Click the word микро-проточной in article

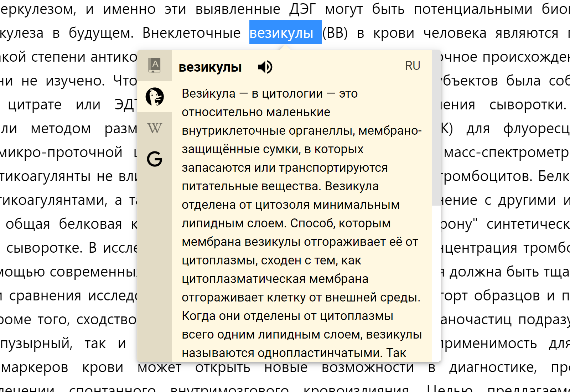coord(61,153)
